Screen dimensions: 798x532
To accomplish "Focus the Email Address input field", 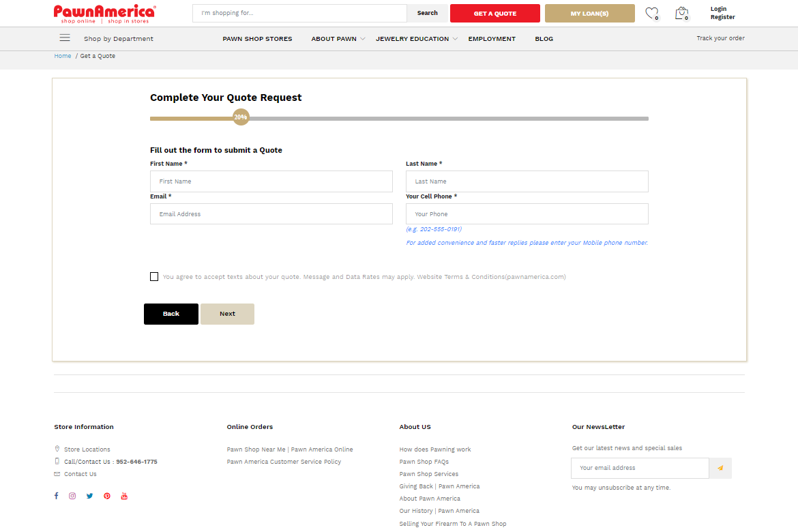I will (271, 213).
